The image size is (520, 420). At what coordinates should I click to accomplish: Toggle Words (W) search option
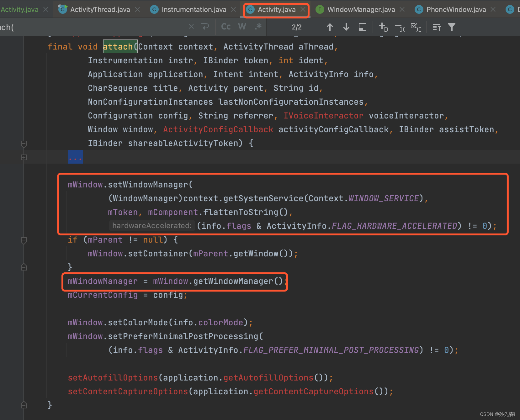tap(242, 27)
